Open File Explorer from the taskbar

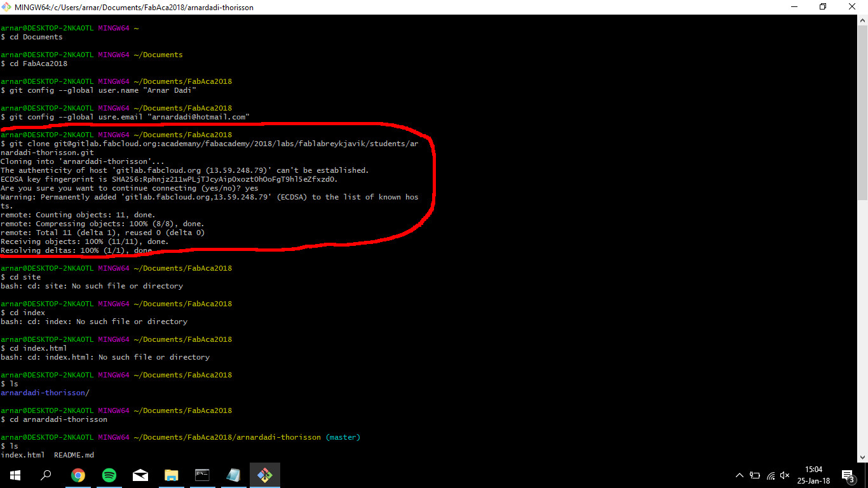[x=172, y=475]
